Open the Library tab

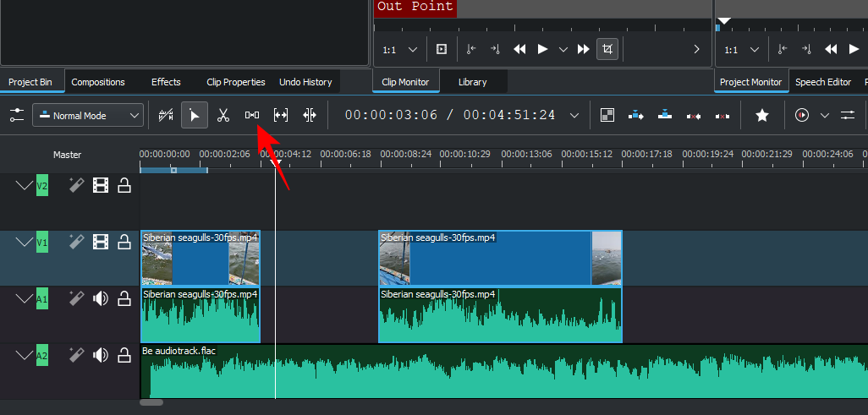pos(472,82)
